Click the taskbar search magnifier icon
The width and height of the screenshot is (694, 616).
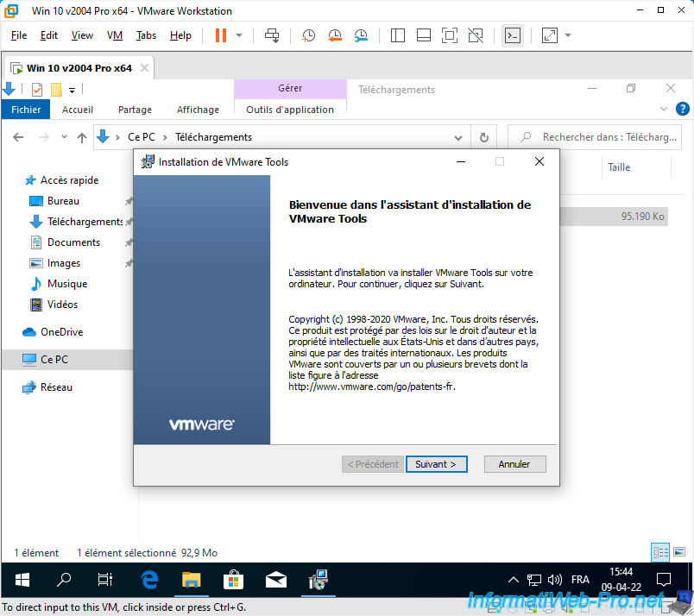64,580
